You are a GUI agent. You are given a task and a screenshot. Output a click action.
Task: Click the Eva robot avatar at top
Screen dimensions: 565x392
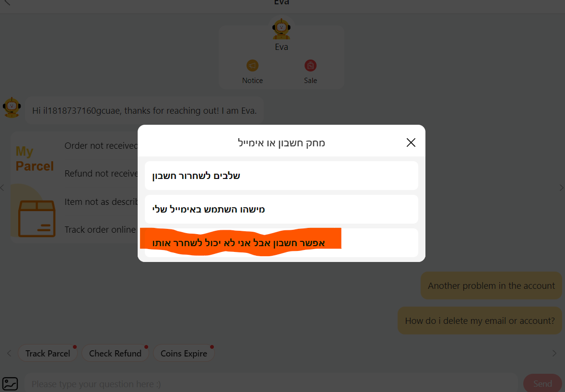[282, 29]
